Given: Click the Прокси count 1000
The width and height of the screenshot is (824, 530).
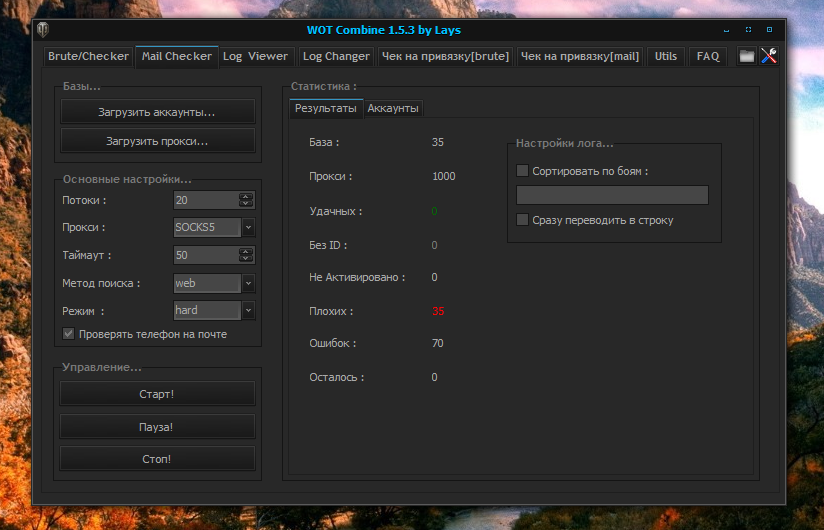Looking at the screenshot, I should point(444,176).
